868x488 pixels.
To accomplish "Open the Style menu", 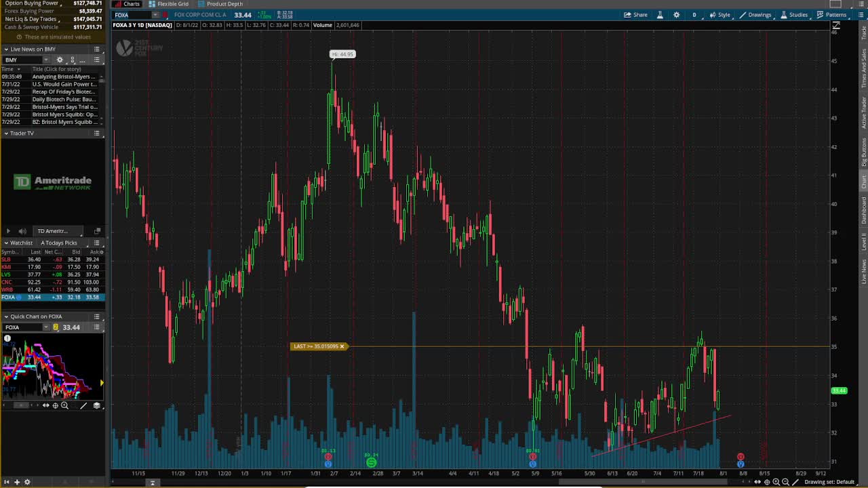I will click(x=720, y=15).
